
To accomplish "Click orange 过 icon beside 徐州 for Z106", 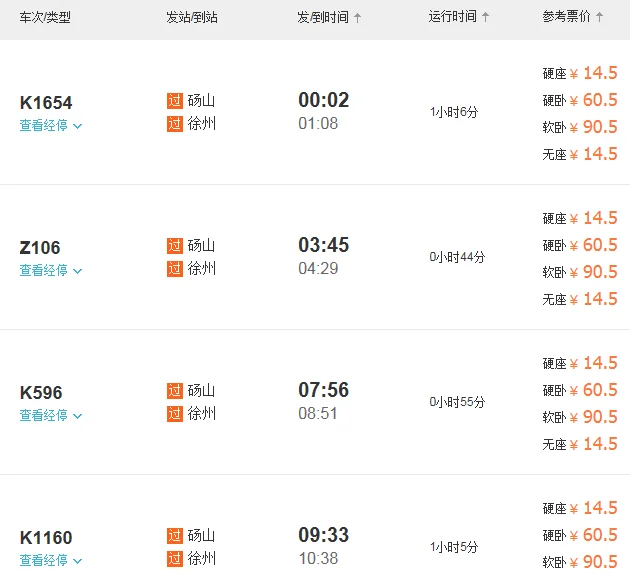I will pyautogui.click(x=175, y=269).
